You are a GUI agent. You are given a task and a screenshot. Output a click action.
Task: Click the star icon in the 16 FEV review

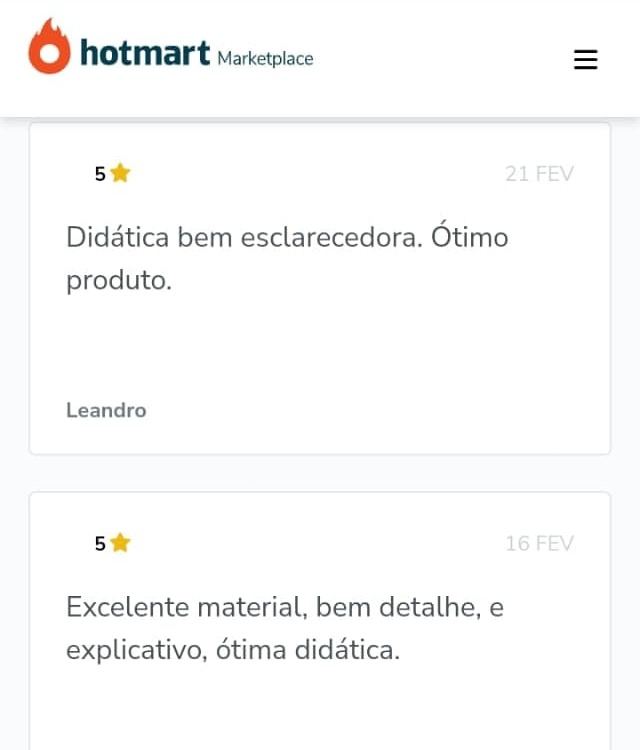click(120, 543)
